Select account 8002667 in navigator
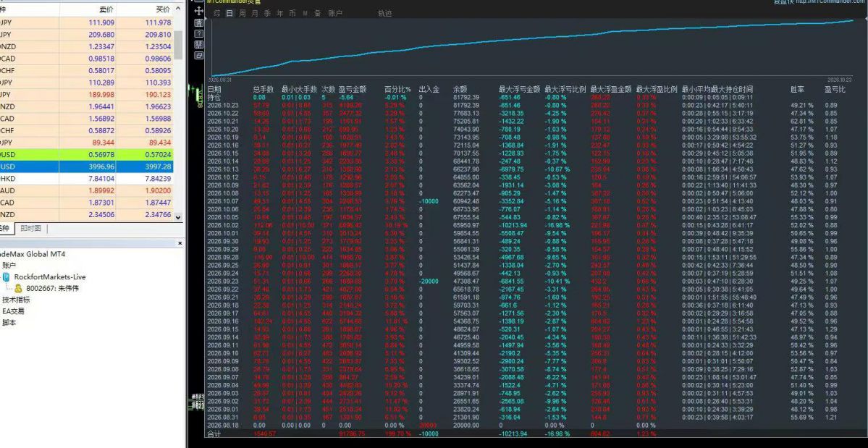This screenshot has height=448, width=868. point(53,288)
